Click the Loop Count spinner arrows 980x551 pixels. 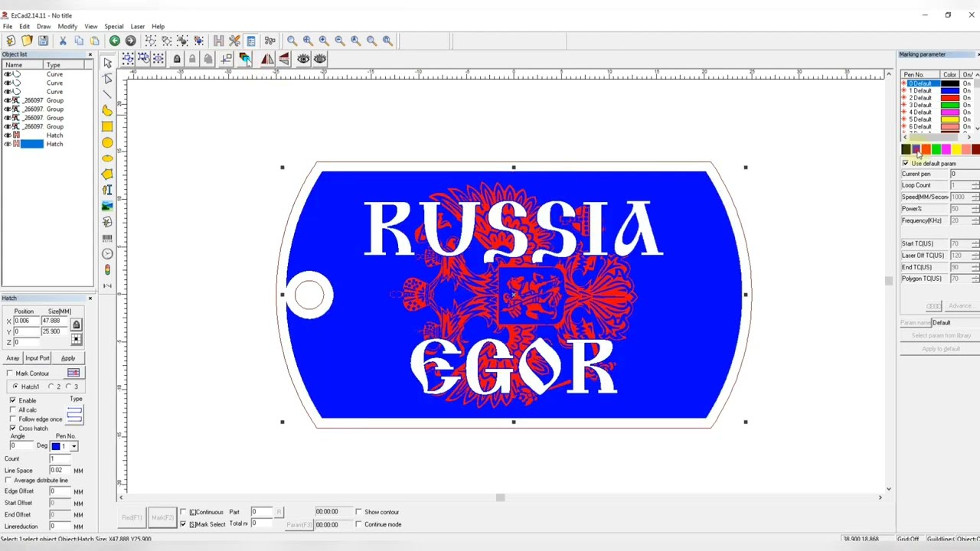[975, 185]
